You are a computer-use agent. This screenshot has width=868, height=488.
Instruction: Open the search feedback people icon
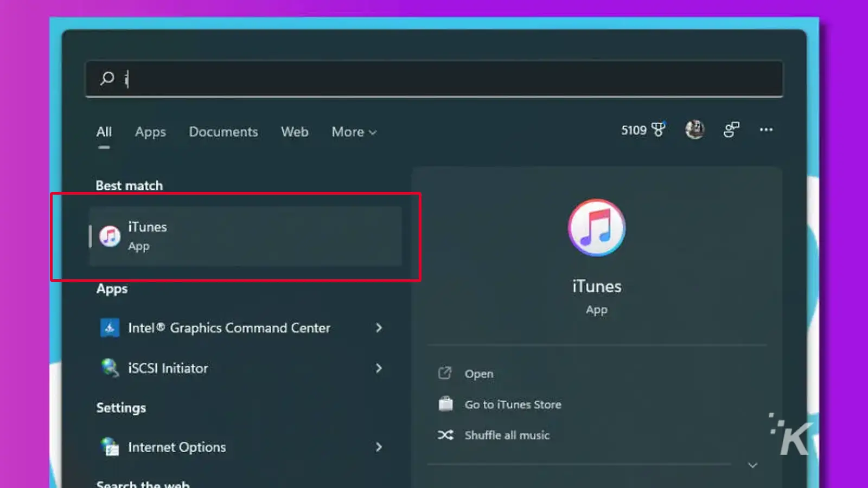731,129
